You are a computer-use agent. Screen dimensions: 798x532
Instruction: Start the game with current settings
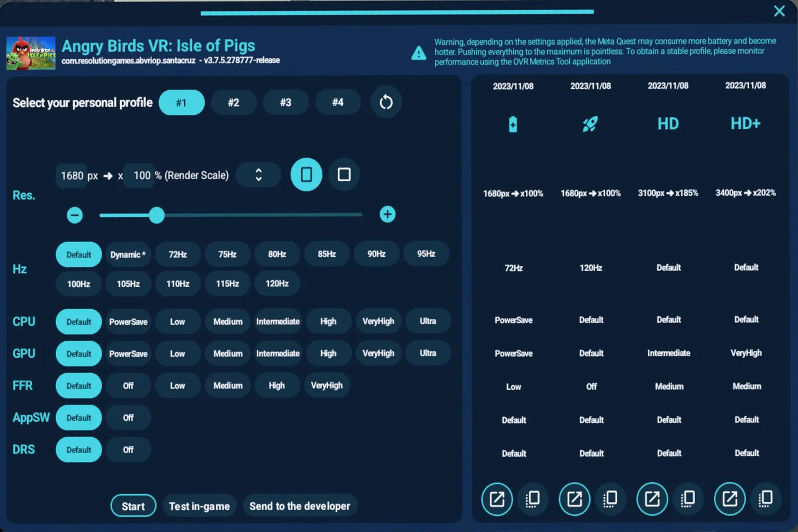pos(133,506)
